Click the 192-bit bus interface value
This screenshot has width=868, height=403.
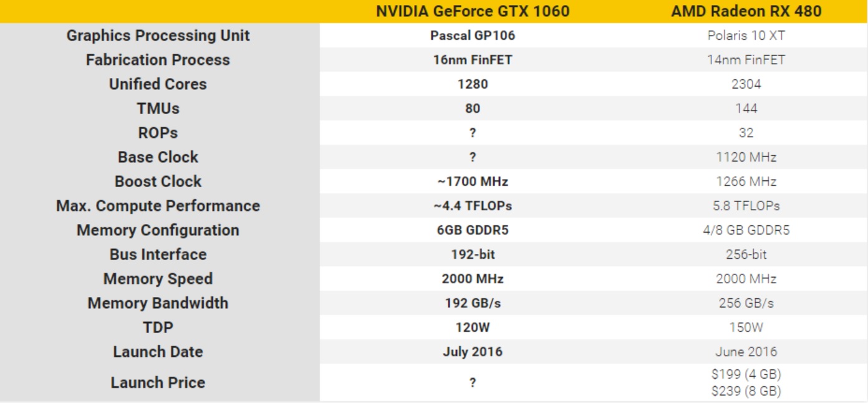(473, 255)
